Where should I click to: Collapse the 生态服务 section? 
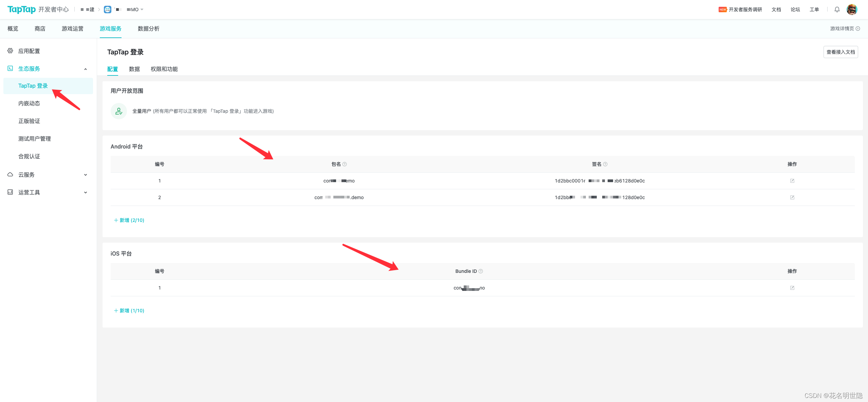tap(85, 69)
